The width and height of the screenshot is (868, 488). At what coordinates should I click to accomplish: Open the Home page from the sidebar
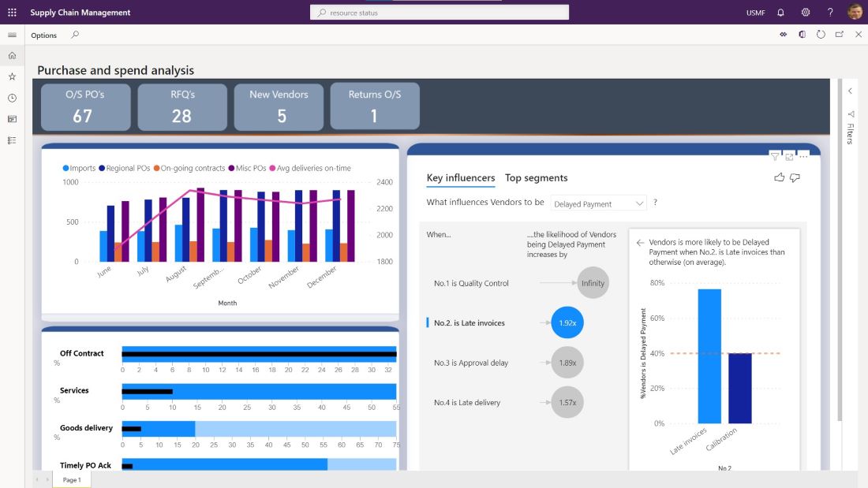(x=11, y=56)
